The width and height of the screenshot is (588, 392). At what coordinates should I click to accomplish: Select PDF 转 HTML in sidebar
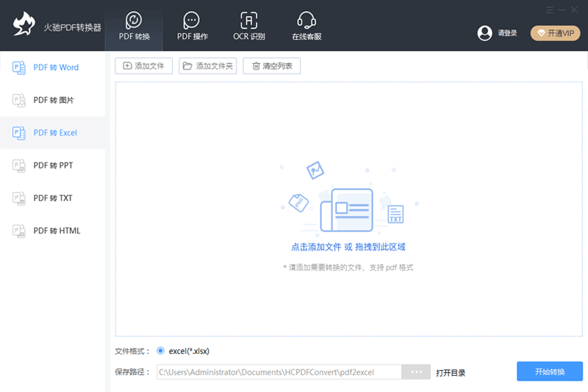(x=52, y=231)
